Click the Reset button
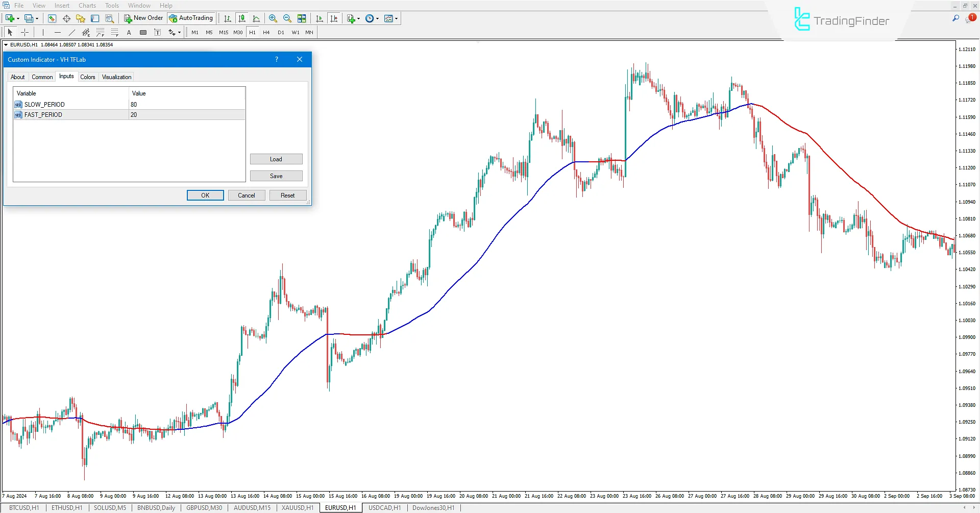Screen dimensions: 980x513 tap(287, 196)
